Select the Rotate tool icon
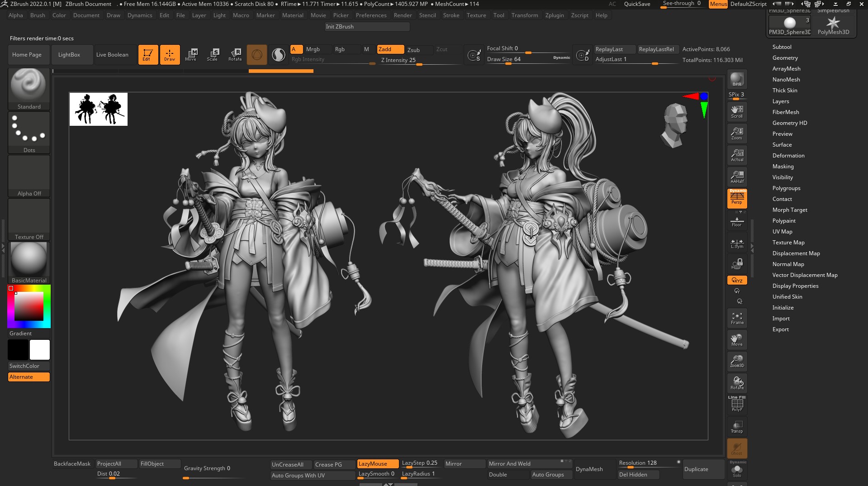The width and height of the screenshot is (868, 486). pyautogui.click(x=235, y=55)
